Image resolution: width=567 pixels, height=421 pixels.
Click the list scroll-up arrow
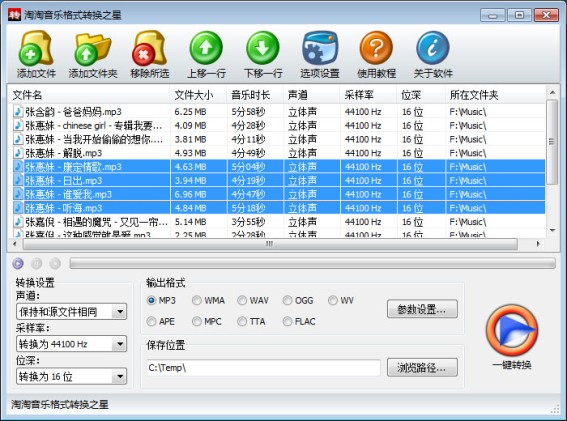point(552,93)
